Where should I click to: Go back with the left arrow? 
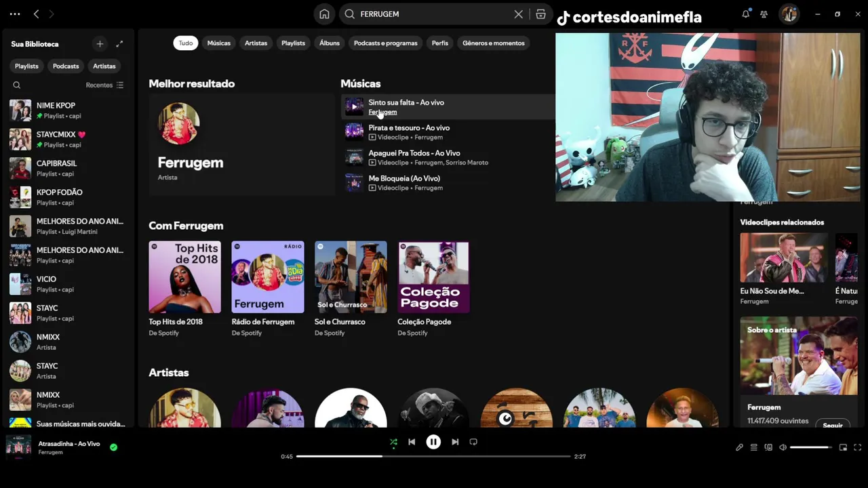[x=36, y=14]
